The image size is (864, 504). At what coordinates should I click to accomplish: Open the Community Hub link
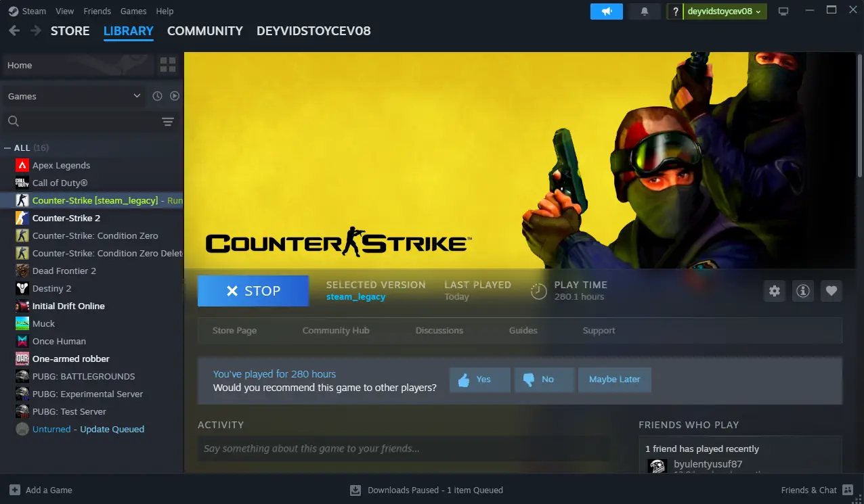(336, 331)
